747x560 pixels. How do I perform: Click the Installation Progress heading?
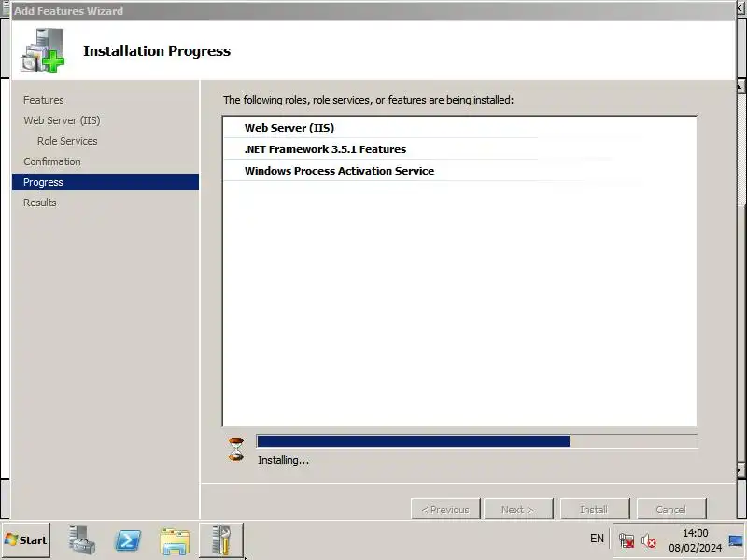(157, 50)
